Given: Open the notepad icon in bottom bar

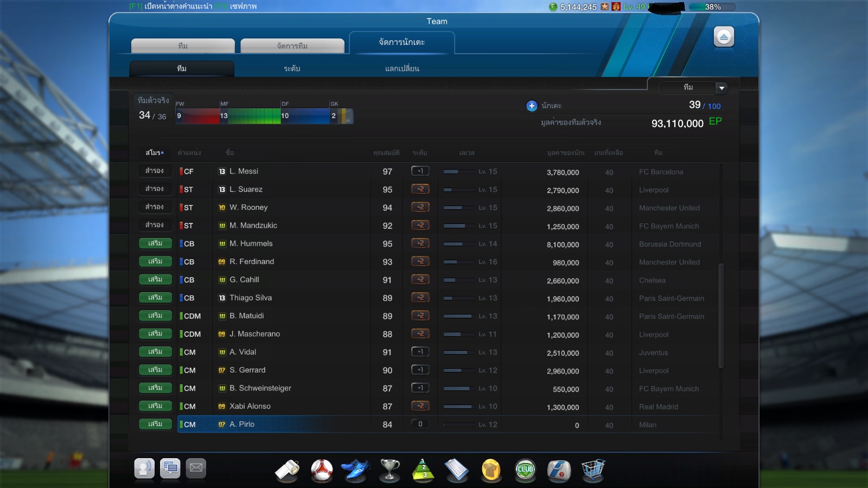Looking at the screenshot, I should point(457,470).
